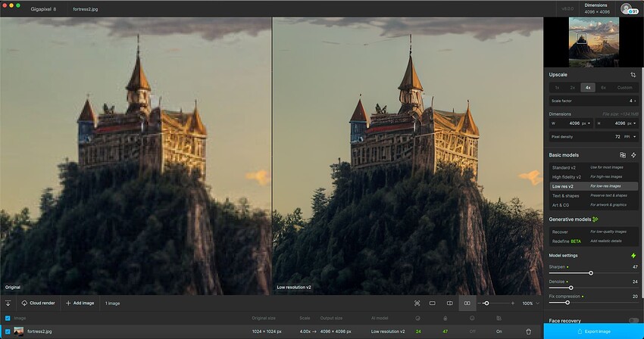Click the Dimensions 4096 × 4096 header readout
Screen dimensions: 644x339
tap(597, 8)
